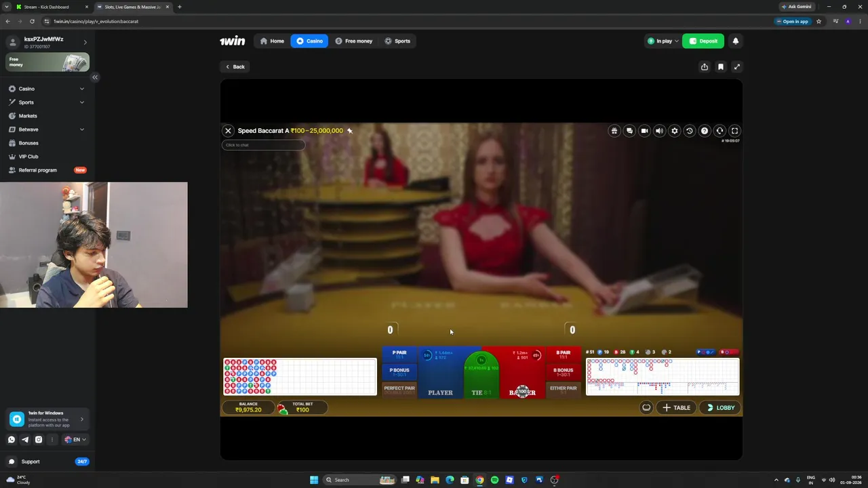Bet on PERFECT PAIR side bet
Image resolution: width=868 pixels, height=488 pixels.
click(399, 389)
